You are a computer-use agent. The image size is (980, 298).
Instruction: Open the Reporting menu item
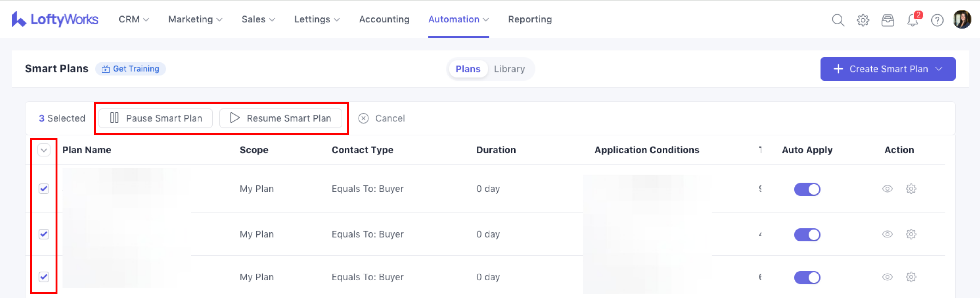529,19
